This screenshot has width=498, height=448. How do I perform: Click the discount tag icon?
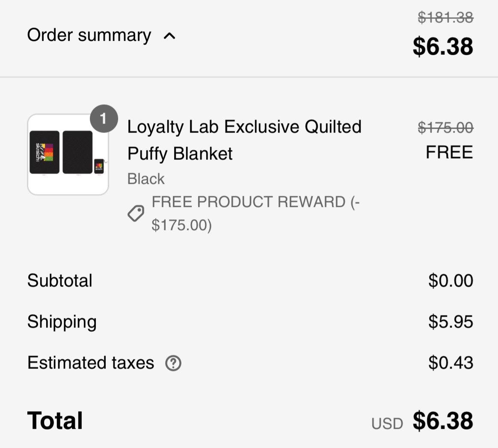136,213
